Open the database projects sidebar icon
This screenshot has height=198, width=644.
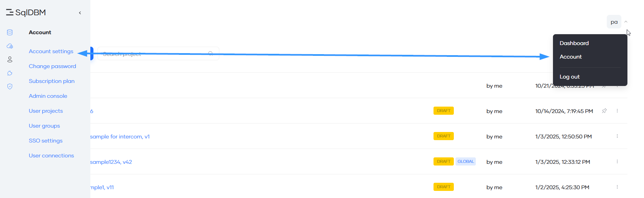(x=10, y=32)
